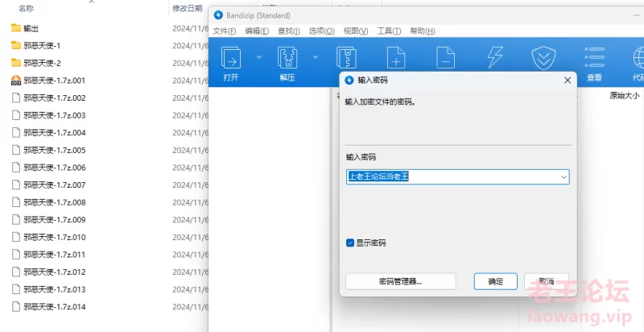The width and height of the screenshot is (644, 332).
Task: Click the Extract (解压) toolbar icon
Action: (x=287, y=57)
